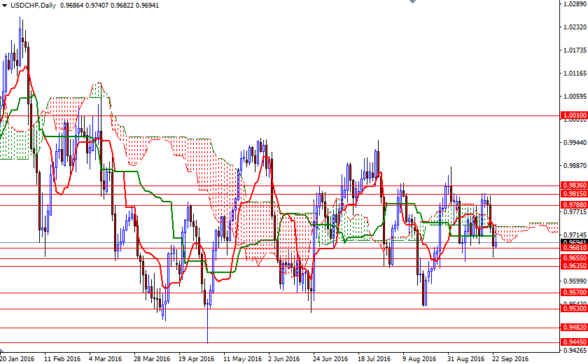
Task: Select the 0.95700 red price level label
Action: pyautogui.click(x=574, y=293)
